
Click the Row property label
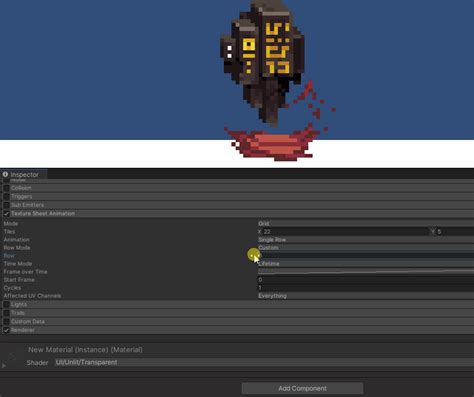click(x=9, y=256)
